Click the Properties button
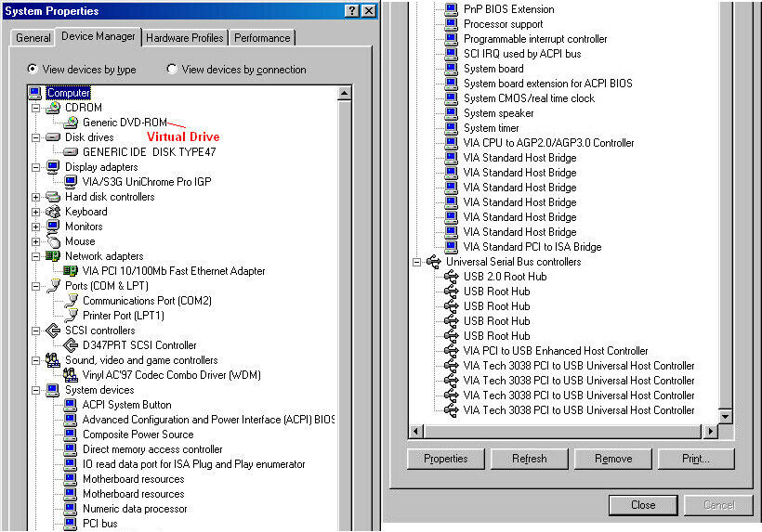Screen dimensions: 762x532 pyautogui.click(x=445, y=459)
